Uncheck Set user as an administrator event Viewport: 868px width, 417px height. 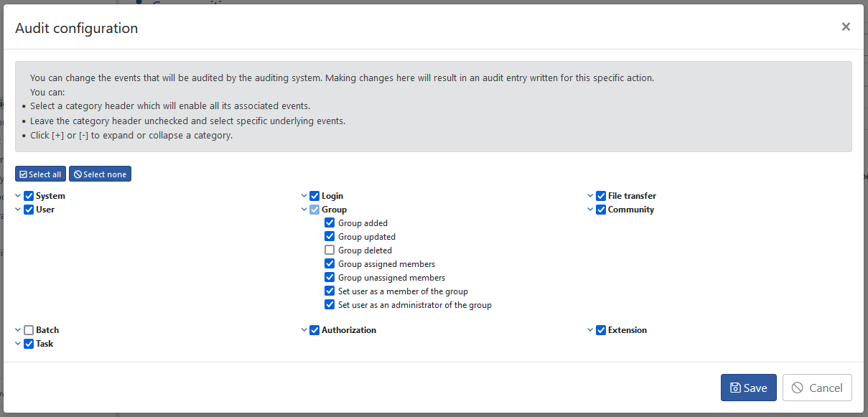coord(330,305)
